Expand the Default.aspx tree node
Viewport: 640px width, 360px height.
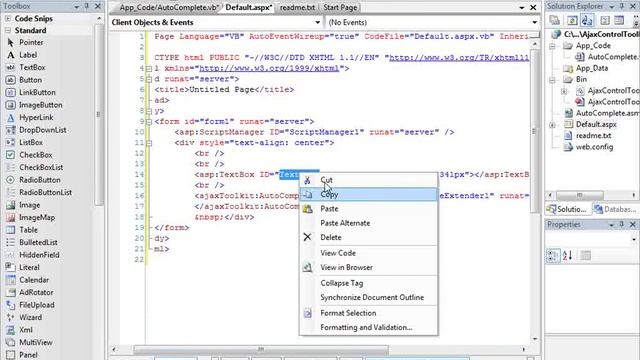coord(552,125)
